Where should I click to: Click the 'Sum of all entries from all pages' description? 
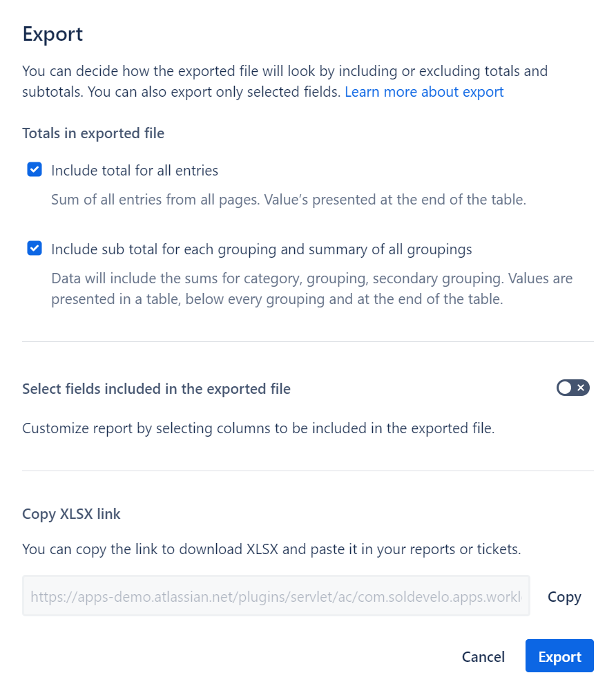click(x=289, y=200)
